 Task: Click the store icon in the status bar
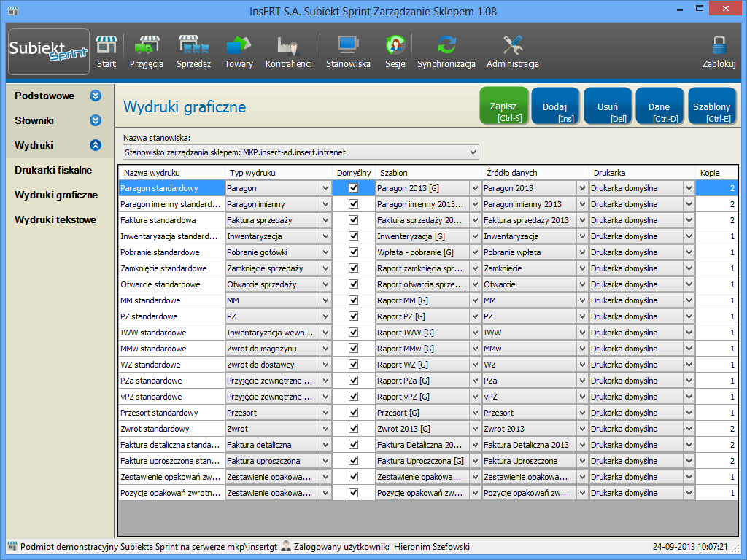tap(12, 546)
